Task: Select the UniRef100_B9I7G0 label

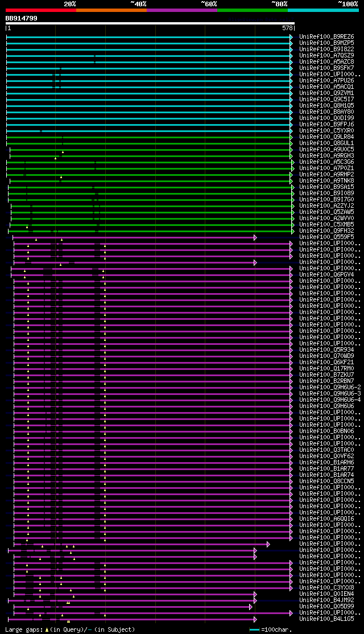Action: pyautogui.click(x=327, y=200)
